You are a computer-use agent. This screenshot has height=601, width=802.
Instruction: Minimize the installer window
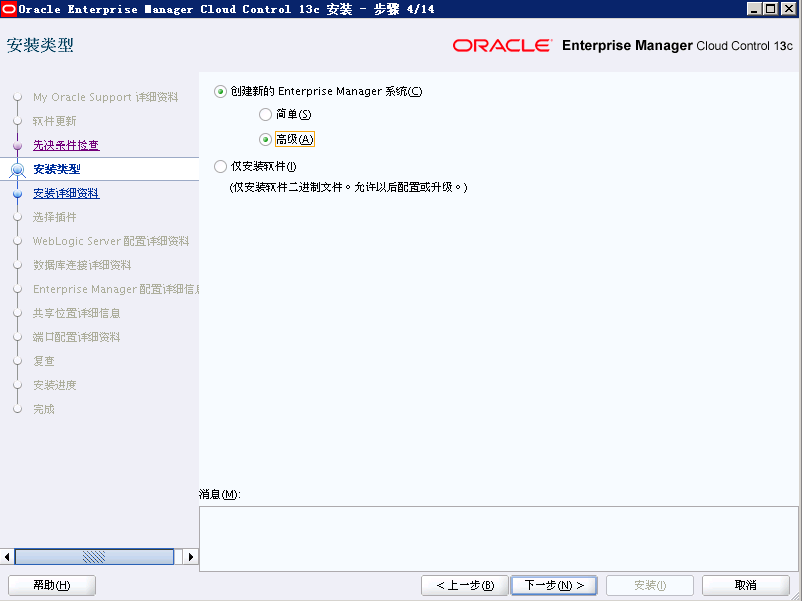754,9
